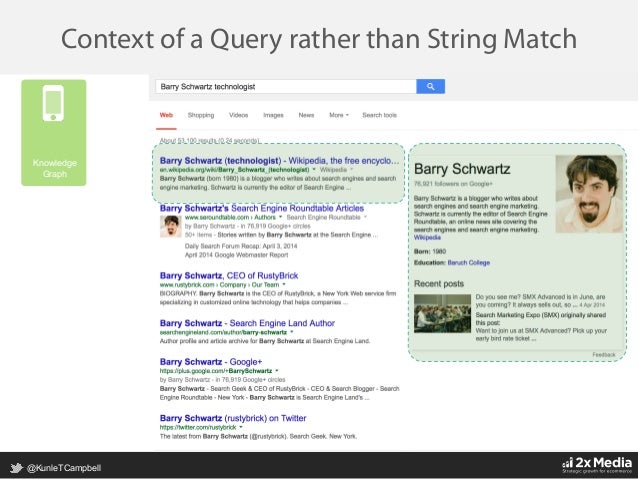This screenshot has height=479, width=638.
Task: Open the More dropdown menu
Action: pyautogui.click(x=339, y=115)
